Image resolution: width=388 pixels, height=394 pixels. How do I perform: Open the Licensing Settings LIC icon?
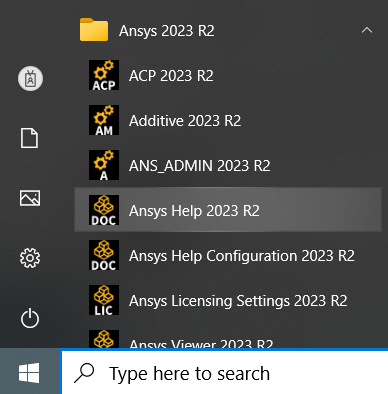(x=104, y=300)
